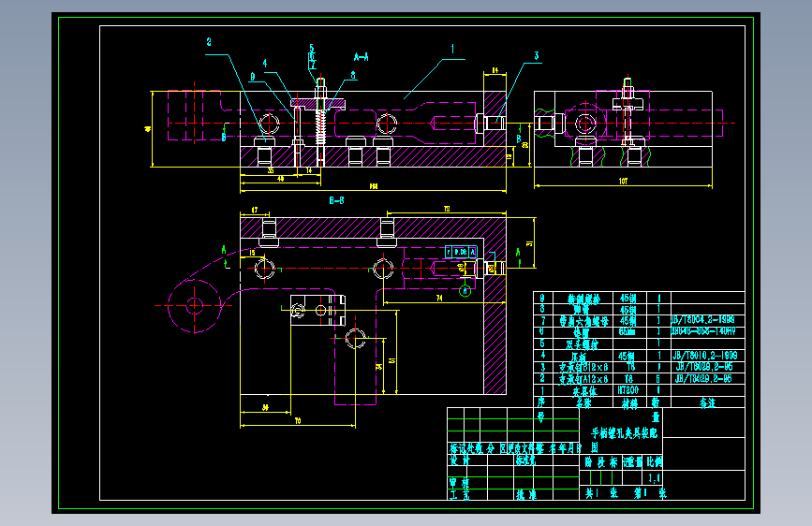Viewport: 812px width, 526px height.
Task: Select part balloon number 2 label
Action: click(x=209, y=42)
